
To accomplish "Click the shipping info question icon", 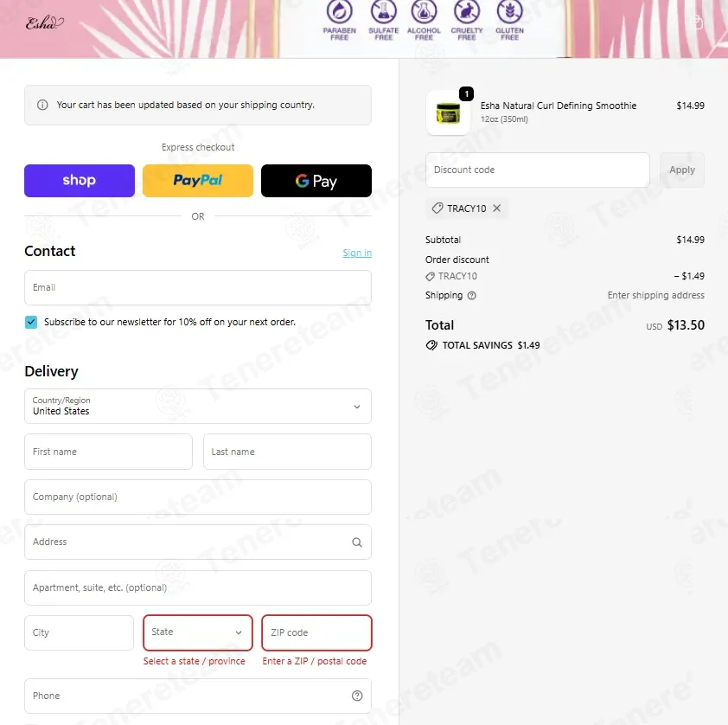I will click(x=472, y=295).
